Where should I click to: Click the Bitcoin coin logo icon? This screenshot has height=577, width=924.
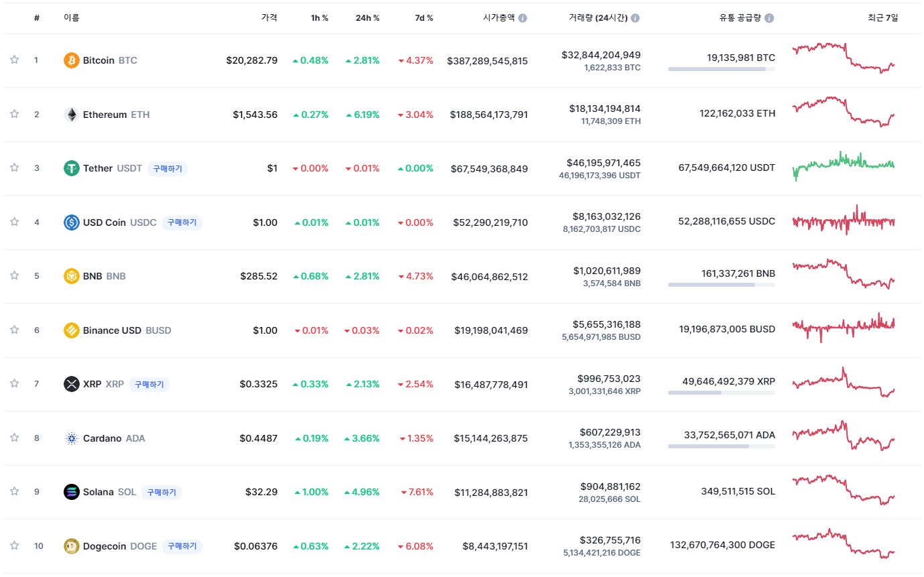click(x=71, y=60)
